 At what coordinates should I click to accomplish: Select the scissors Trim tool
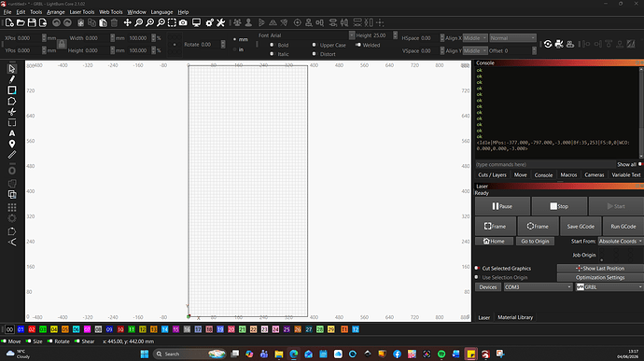12,112
